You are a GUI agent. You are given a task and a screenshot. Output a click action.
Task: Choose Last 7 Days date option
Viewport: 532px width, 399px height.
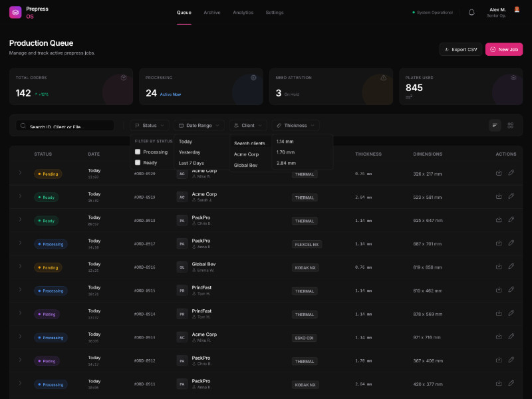[x=192, y=163]
